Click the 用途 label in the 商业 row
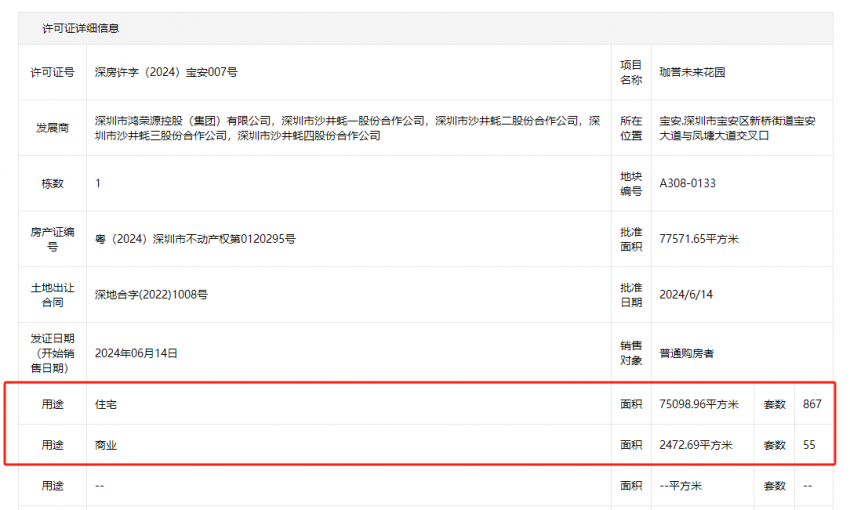Viewport: 850px width, 510px height. coord(53,445)
